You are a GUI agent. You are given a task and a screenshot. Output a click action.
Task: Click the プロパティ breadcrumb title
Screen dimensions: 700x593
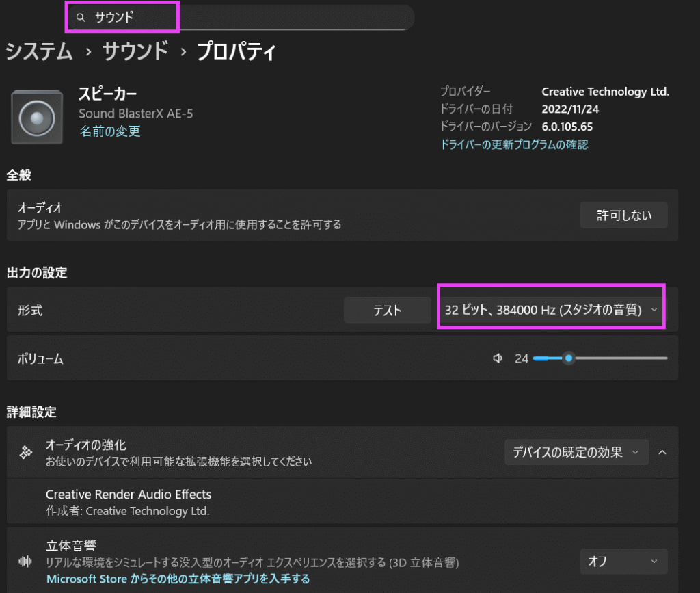[x=237, y=51]
